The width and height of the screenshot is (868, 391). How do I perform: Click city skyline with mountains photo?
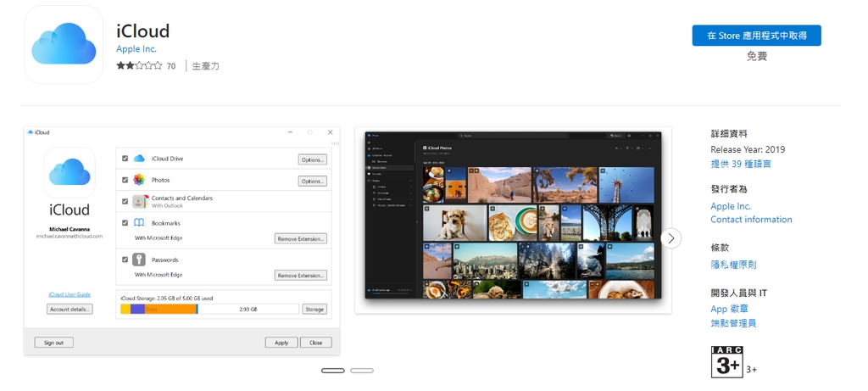tap(485, 260)
